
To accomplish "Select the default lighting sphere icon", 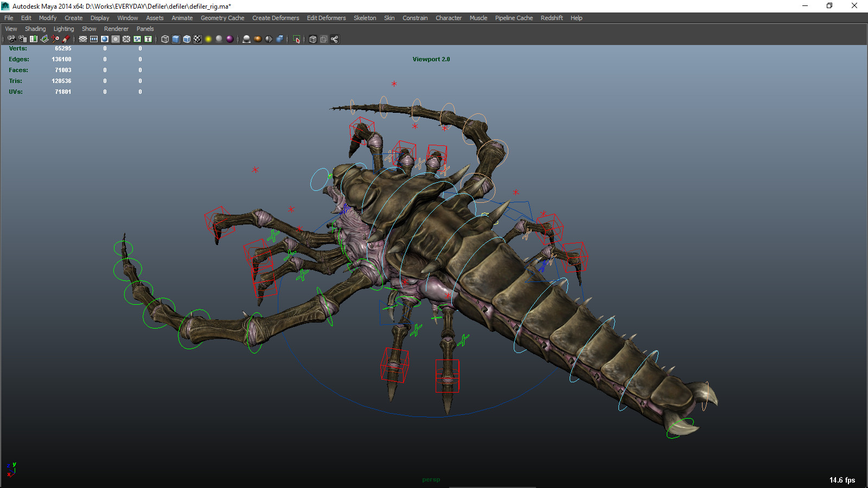I will click(219, 38).
